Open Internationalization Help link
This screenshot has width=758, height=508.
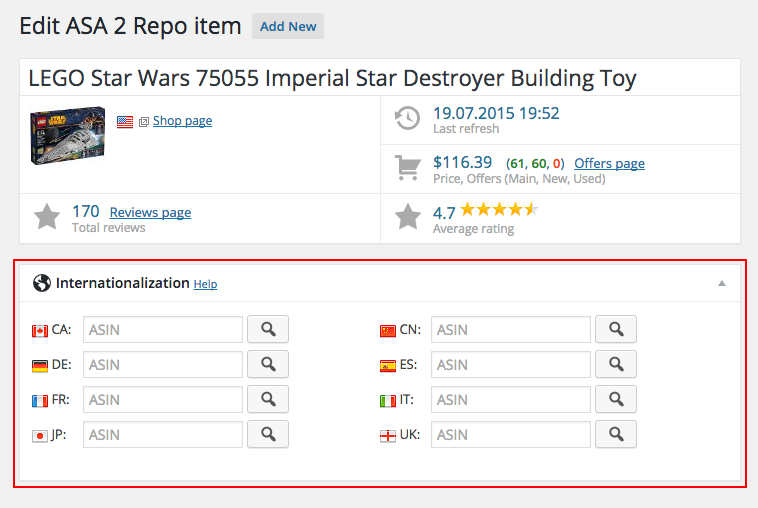pos(205,284)
